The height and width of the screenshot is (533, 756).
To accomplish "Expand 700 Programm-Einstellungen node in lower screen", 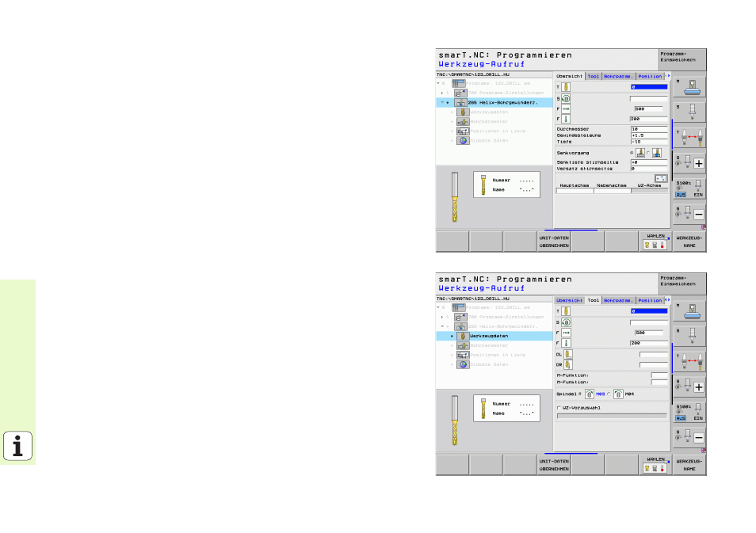I will coord(442,317).
